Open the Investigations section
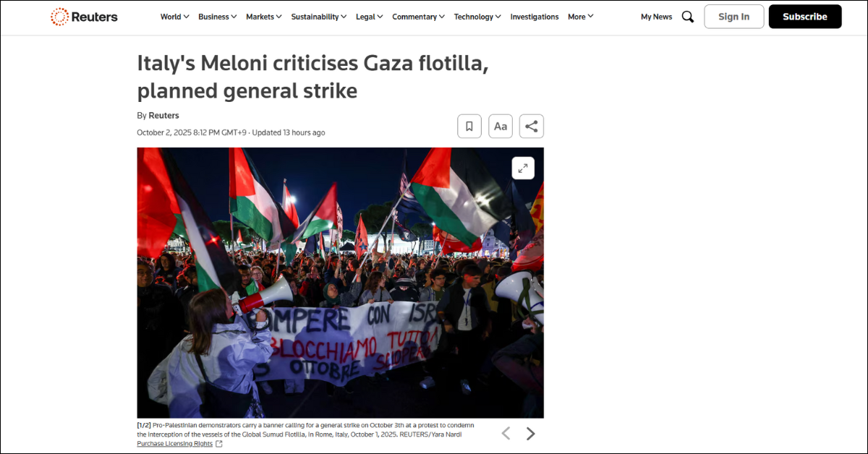Image resolution: width=868 pixels, height=454 pixels. 535,17
